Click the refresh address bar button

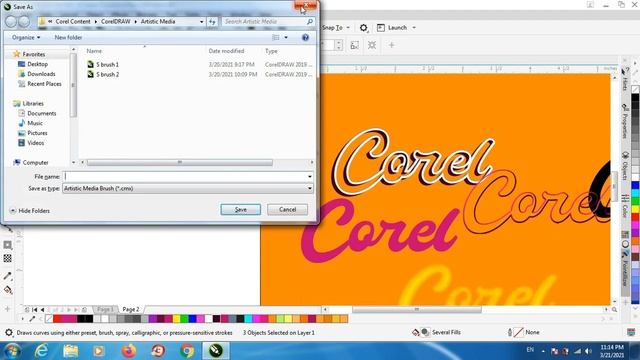[x=212, y=22]
